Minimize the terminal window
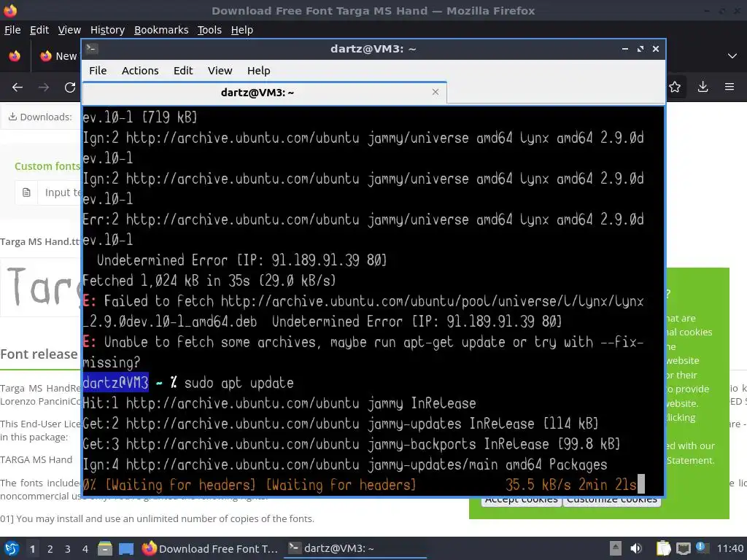This screenshot has width=747, height=560. point(624,49)
